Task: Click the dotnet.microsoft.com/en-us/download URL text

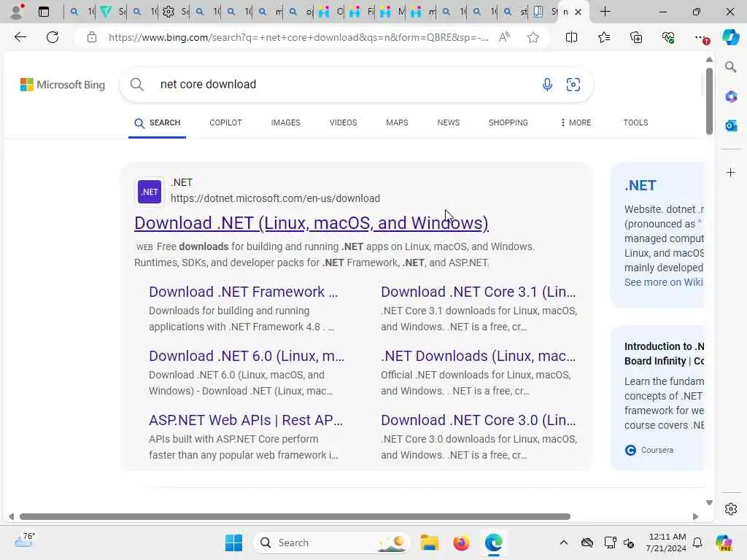Action: click(x=275, y=198)
